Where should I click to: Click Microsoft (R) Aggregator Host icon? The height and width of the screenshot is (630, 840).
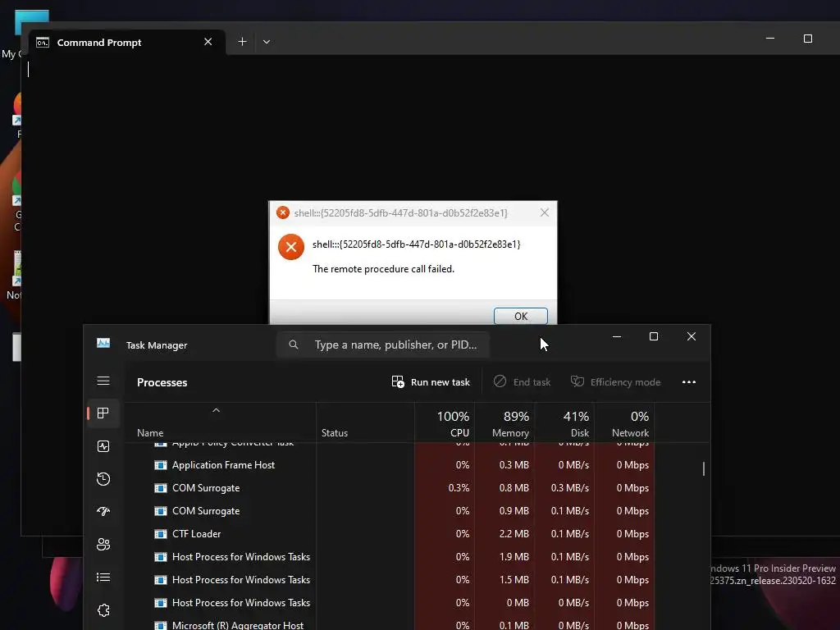pyautogui.click(x=160, y=625)
